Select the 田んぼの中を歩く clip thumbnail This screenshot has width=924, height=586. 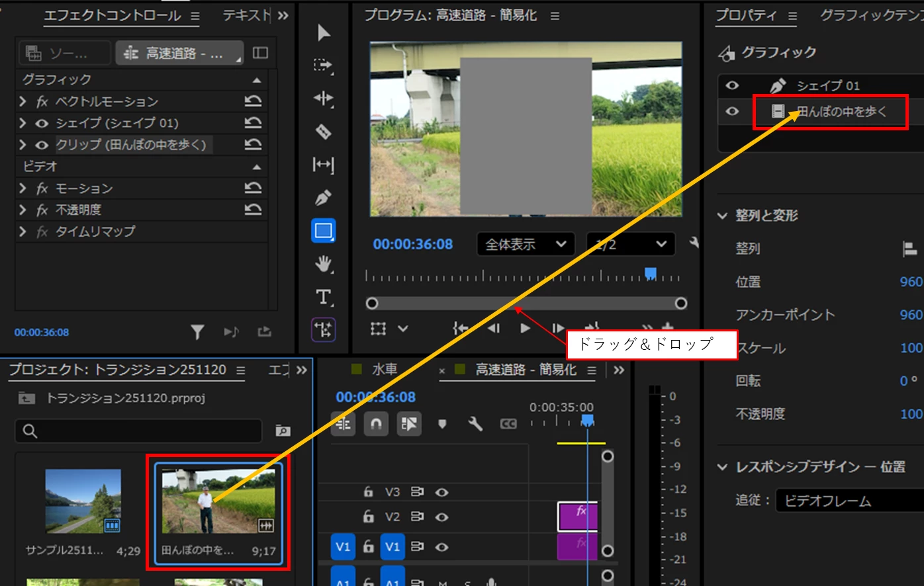click(x=218, y=502)
